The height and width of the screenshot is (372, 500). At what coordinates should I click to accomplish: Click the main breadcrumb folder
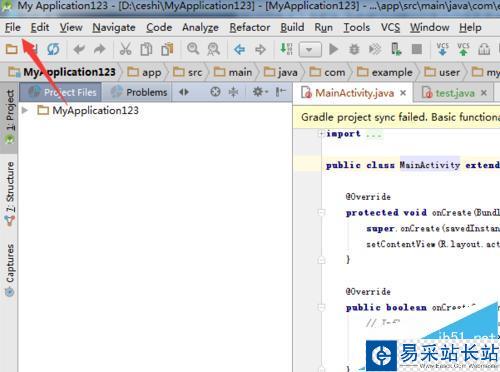[233, 72]
